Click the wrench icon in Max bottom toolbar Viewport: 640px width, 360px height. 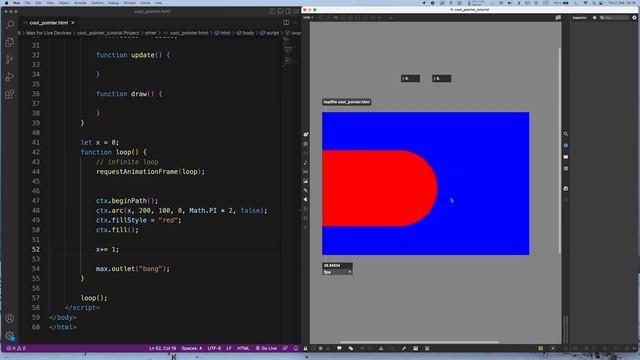click(x=404, y=348)
